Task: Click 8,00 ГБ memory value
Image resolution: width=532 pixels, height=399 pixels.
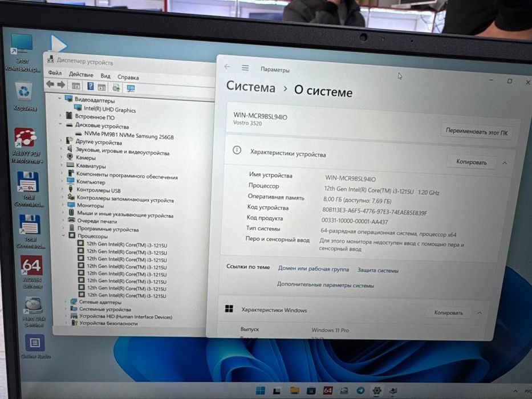Action: 358,200
